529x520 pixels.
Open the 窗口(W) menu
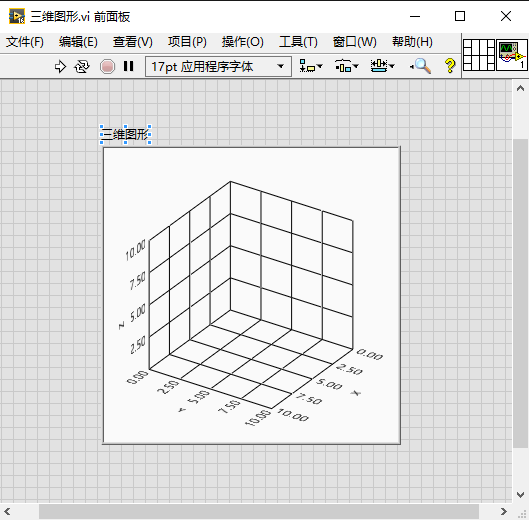[x=355, y=42]
